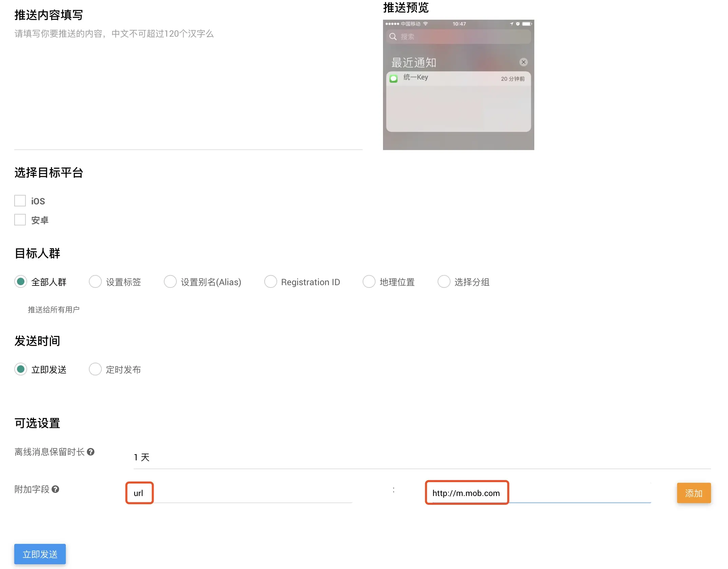Select 地理位置 radio option

[x=369, y=281]
